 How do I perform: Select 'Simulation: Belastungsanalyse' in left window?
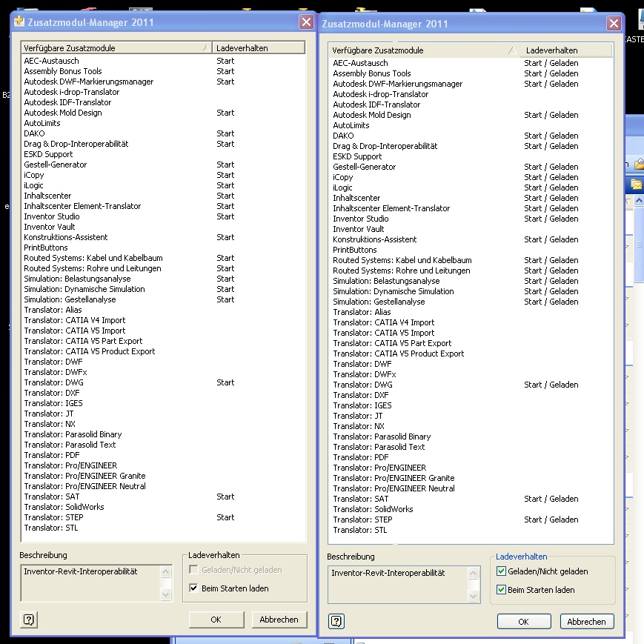[77, 279]
